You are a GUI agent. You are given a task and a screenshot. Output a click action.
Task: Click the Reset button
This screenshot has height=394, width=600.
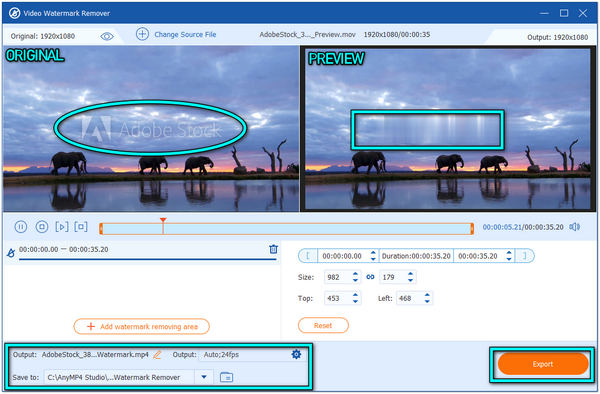(x=323, y=326)
